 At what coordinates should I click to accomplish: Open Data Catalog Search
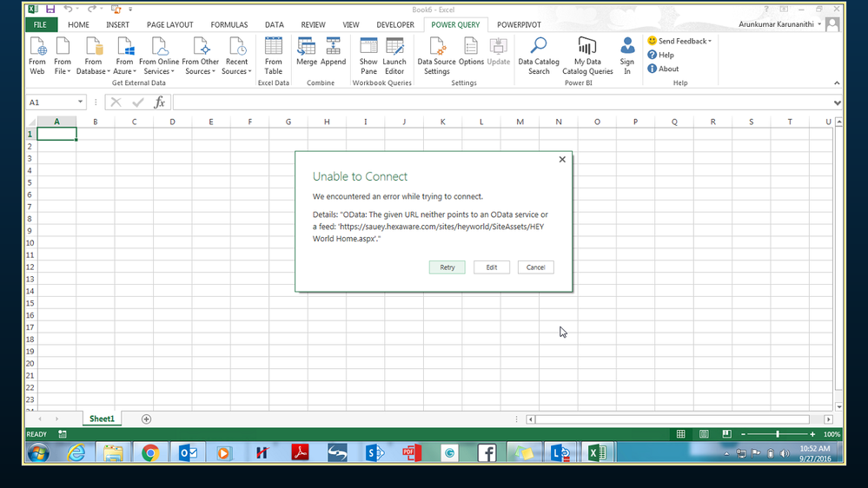pos(539,56)
